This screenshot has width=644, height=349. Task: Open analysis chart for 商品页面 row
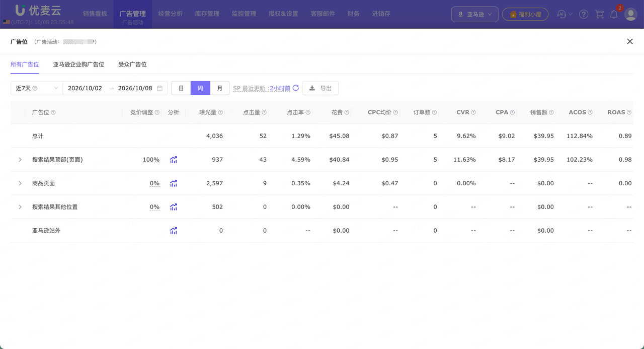coord(174,183)
